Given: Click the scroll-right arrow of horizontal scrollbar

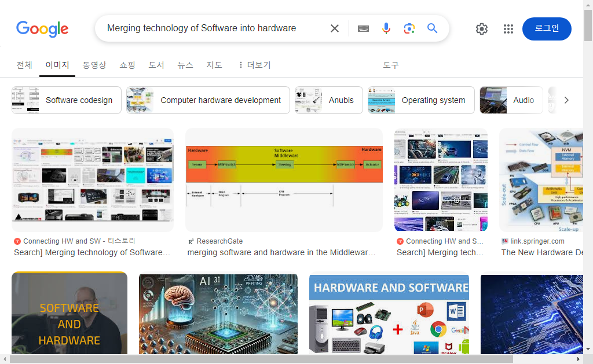Looking at the screenshot, I should [x=579, y=359].
